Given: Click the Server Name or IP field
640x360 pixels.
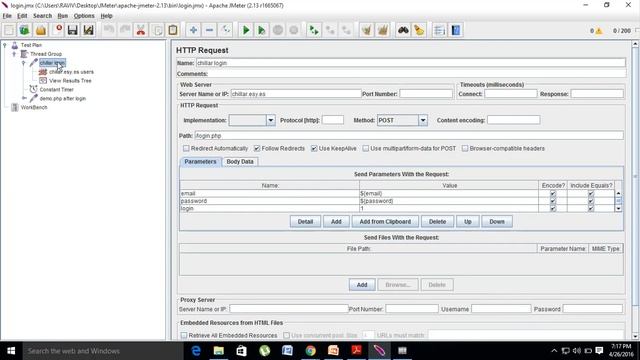Looking at the screenshot, I should [296, 94].
